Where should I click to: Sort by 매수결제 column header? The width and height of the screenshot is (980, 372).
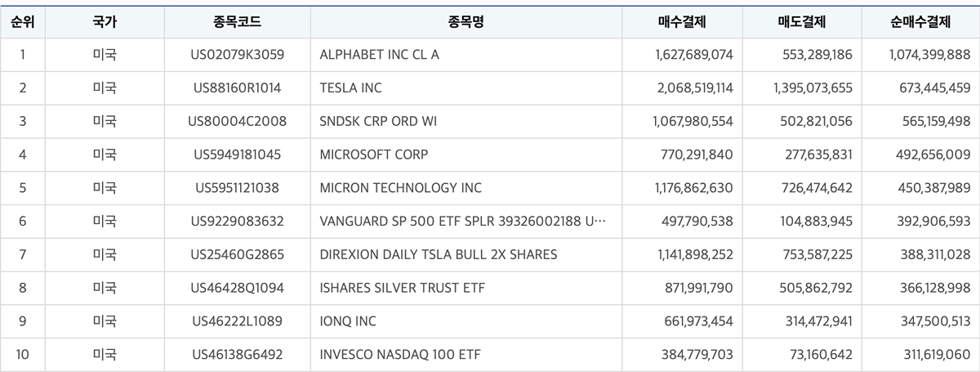[681, 22]
